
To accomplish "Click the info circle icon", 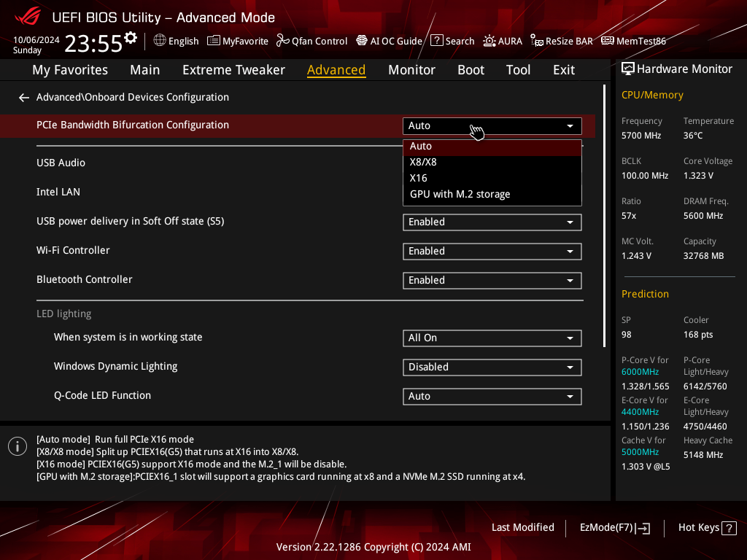I will 18,446.
